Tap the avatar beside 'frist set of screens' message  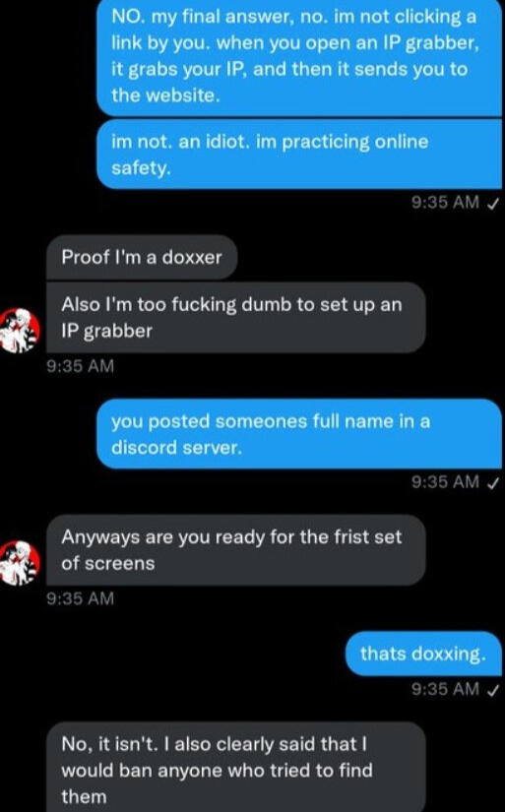19,563
